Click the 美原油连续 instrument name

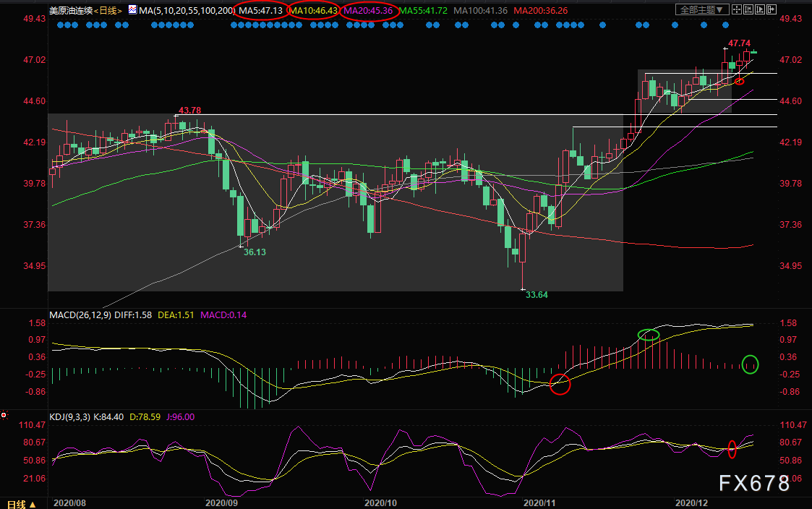[x=72, y=11]
